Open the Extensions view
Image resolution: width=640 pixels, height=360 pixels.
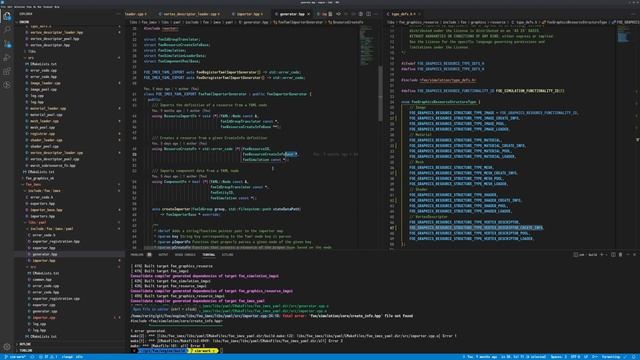pos(7,71)
